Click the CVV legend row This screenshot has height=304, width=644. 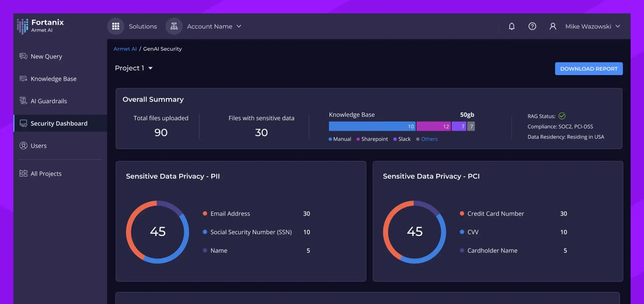513,232
